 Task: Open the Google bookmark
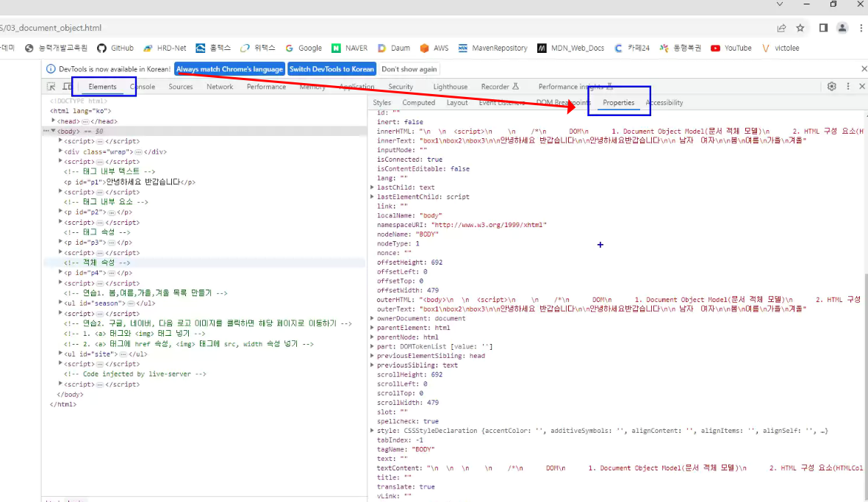click(x=304, y=49)
